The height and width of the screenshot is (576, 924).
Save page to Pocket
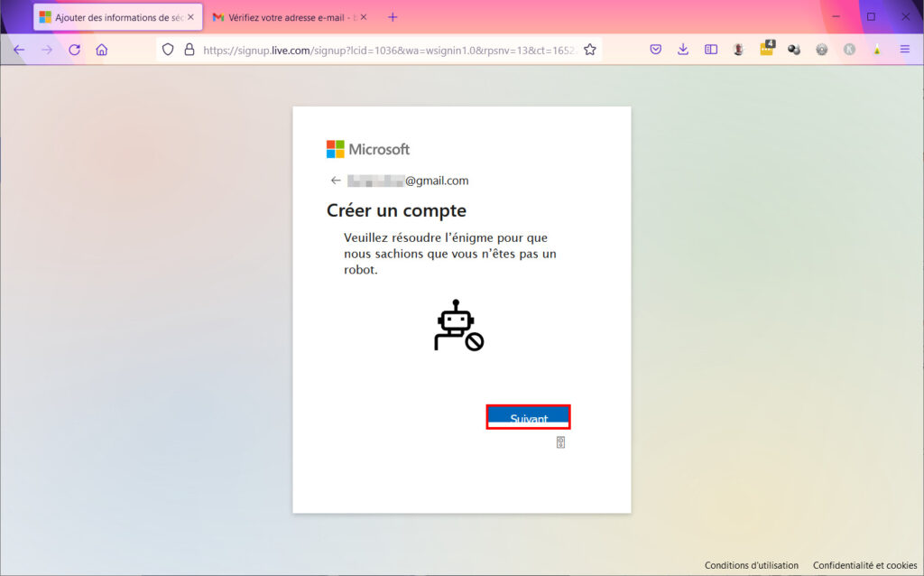coord(656,51)
